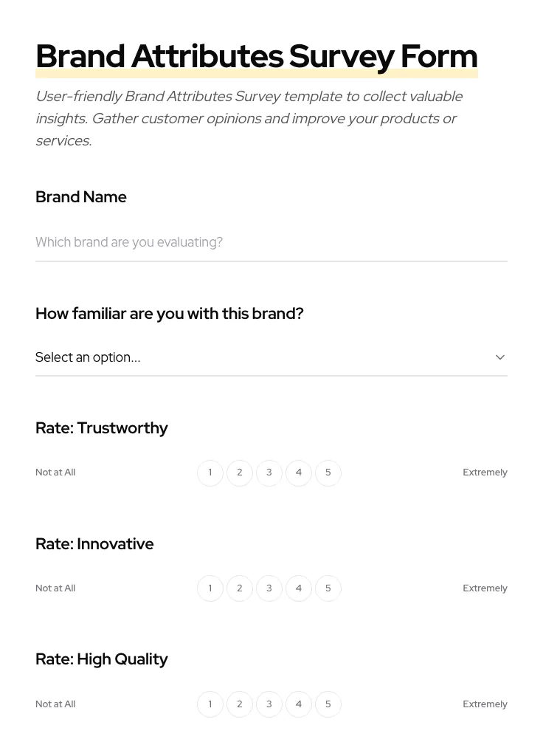This screenshot has width=543, height=756.
Task: Select rating 4 for Trustworthy
Action: click(299, 472)
